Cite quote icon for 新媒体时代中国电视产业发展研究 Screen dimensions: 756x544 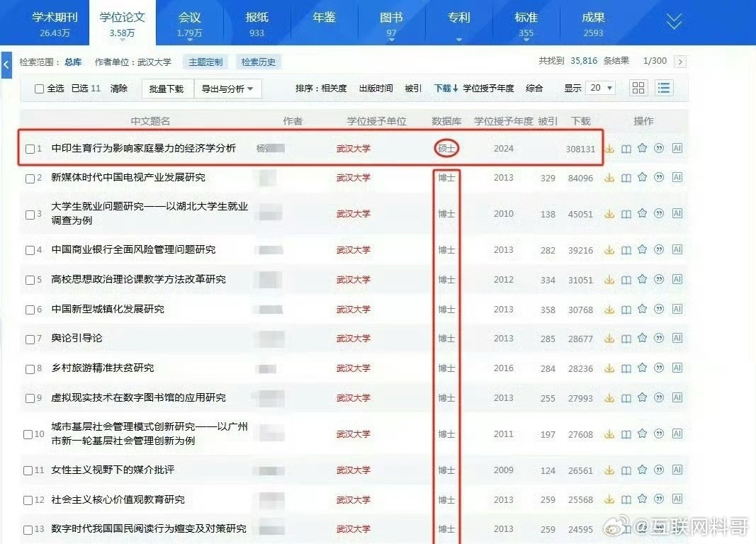659,177
